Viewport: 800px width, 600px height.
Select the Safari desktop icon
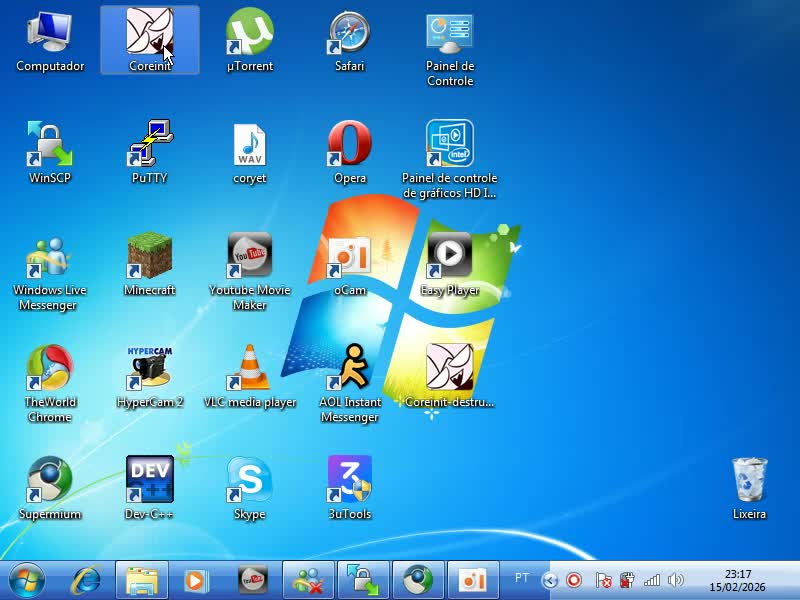(349, 34)
